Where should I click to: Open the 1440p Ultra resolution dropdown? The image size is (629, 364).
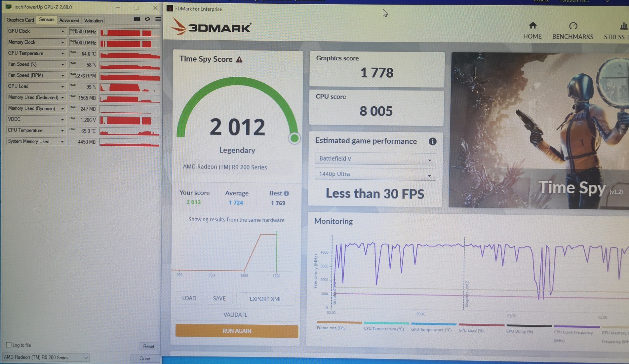coord(375,174)
